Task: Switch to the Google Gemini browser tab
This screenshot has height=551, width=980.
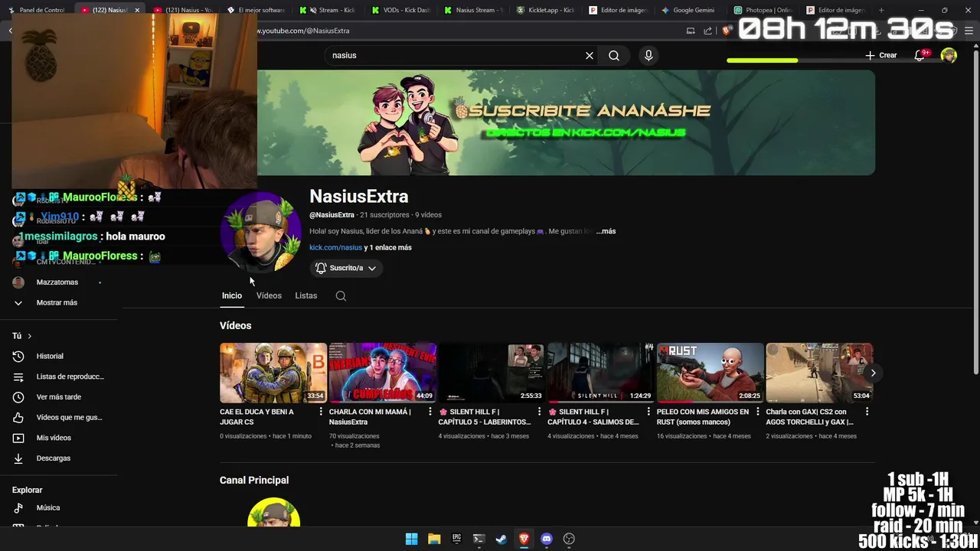Action: click(x=689, y=10)
